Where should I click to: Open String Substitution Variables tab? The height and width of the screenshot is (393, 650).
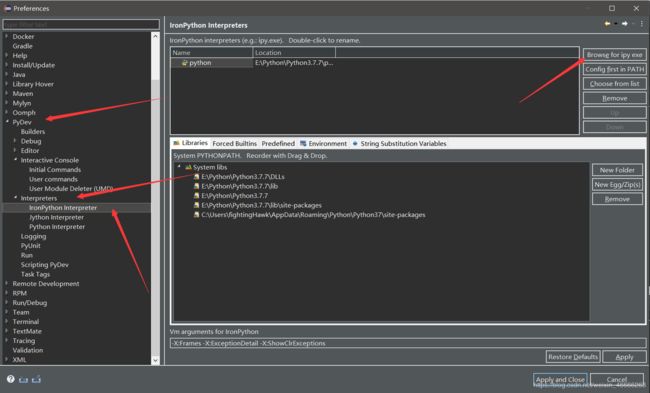(399, 143)
